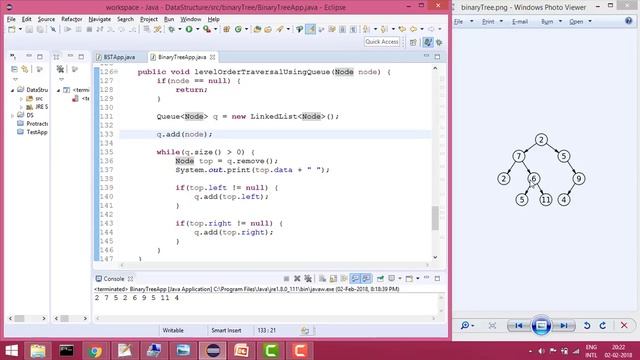Open the Run dropdown arrow beside green button
The image size is (640, 360).
point(198,29)
